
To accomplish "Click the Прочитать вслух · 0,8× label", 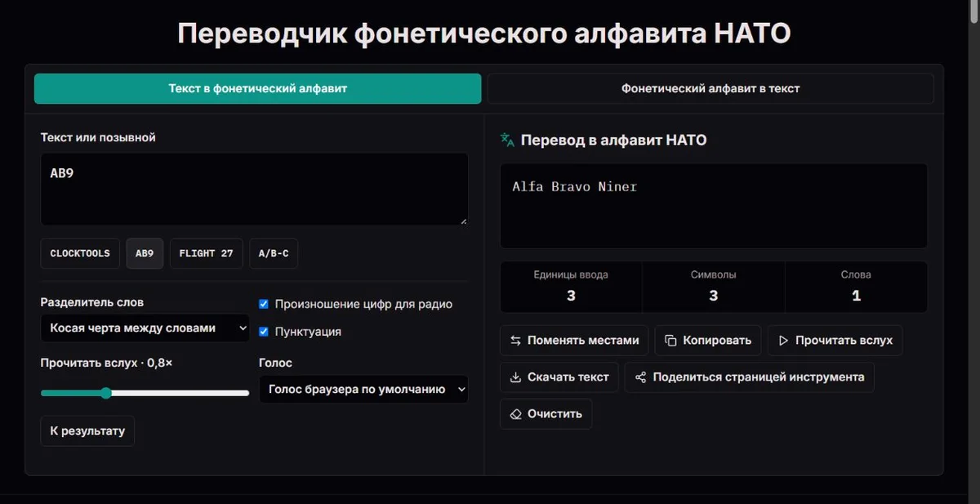I will tap(107, 363).
